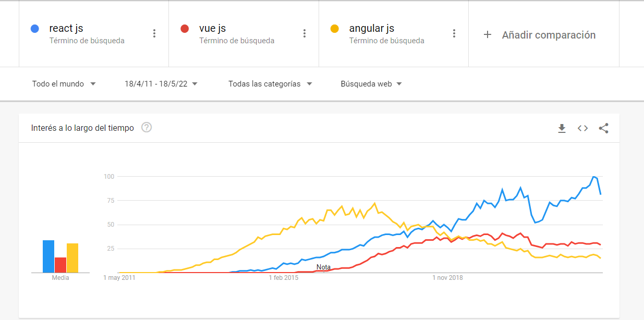Image resolution: width=644 pixels, height=320 pixels.
Task: Edit the angular js search term
Action: click(x=371, y=29)
